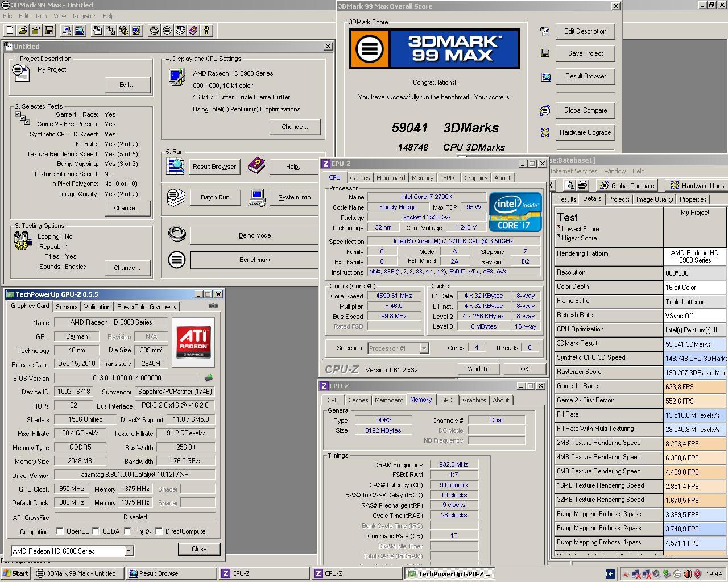The height and width of the screenshot is (582, 728).
Task: Switch to TechPowerUp GPU-Z taskbar item
Action: [x=449, y=573]
